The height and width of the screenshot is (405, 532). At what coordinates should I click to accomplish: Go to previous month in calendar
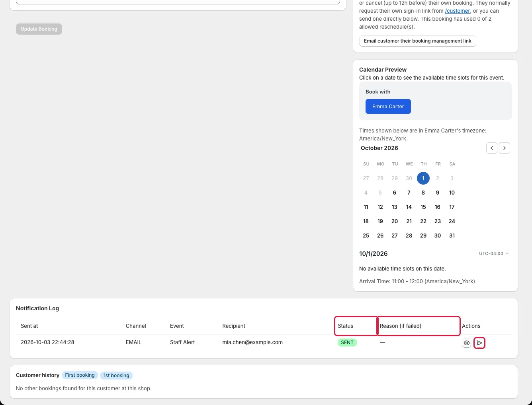coord(492,148)
